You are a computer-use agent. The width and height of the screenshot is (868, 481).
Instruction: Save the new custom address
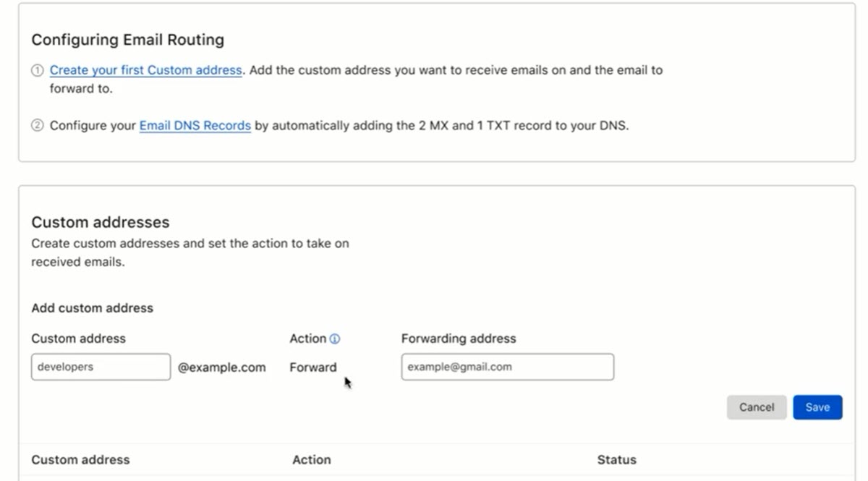coord(817,407)
